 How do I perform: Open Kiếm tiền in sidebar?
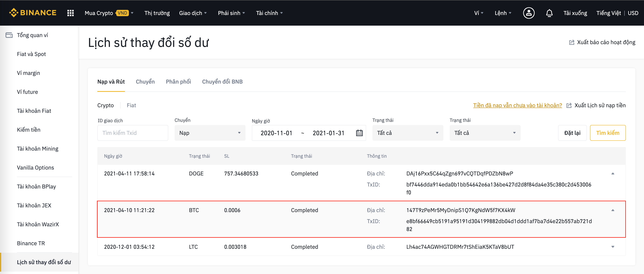tap(29, 130)
